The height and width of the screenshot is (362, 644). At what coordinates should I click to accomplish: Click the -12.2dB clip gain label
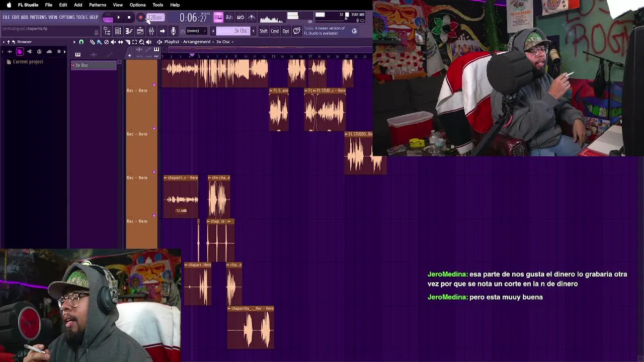(181, 211)
